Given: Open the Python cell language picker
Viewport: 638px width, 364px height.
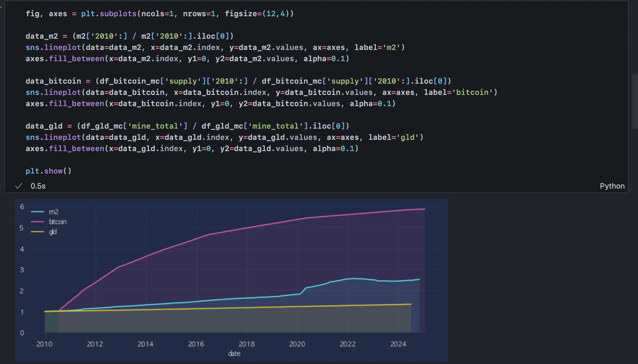Looking at the screenshot, I should pos(612,186).
